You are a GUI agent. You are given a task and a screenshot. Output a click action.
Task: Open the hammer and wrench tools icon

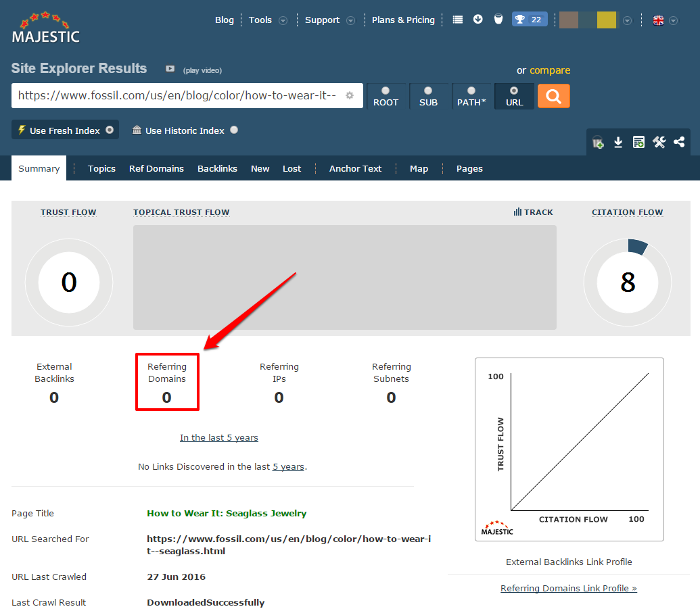point(659,142)
